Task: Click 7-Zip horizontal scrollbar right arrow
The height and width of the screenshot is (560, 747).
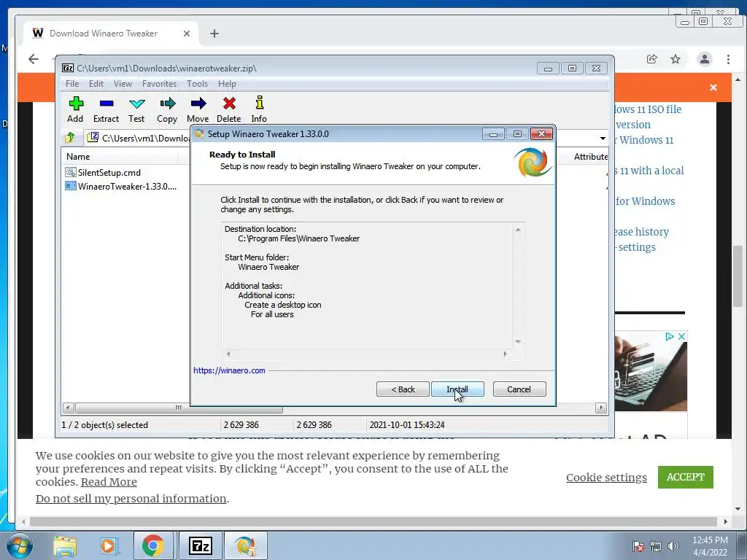Action: point(601,408)
